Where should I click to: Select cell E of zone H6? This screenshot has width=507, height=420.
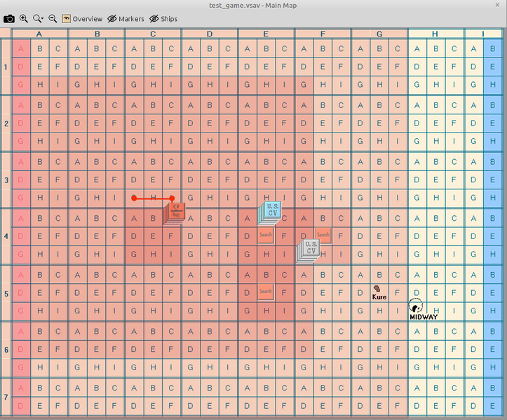[x=436, y=349]
